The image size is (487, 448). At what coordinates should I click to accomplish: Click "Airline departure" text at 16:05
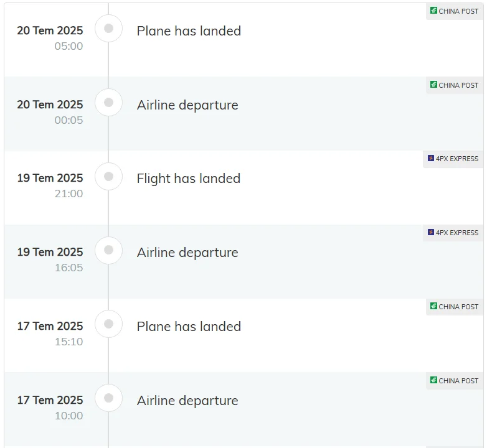click(x=187, y=253)
